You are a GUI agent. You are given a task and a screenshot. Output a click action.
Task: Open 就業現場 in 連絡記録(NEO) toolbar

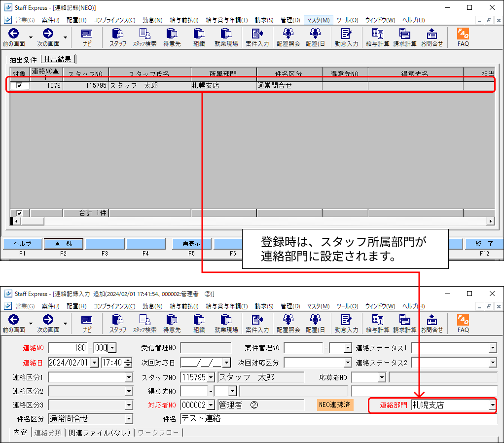click(226, 37)
